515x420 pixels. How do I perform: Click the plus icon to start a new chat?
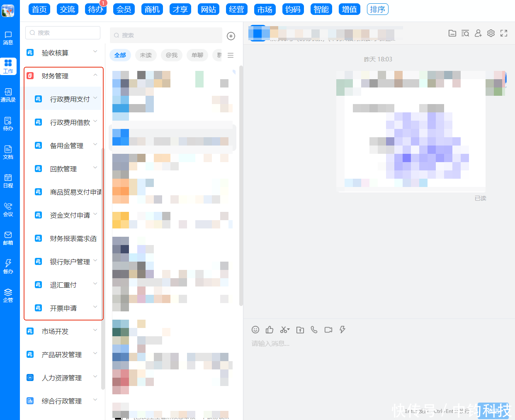coord(231,36)
